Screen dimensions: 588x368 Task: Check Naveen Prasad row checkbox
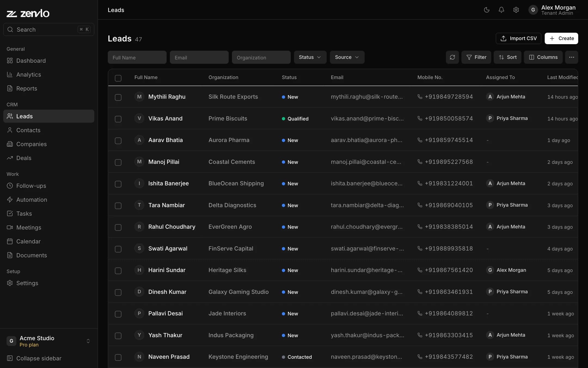[x=118, y=357]
